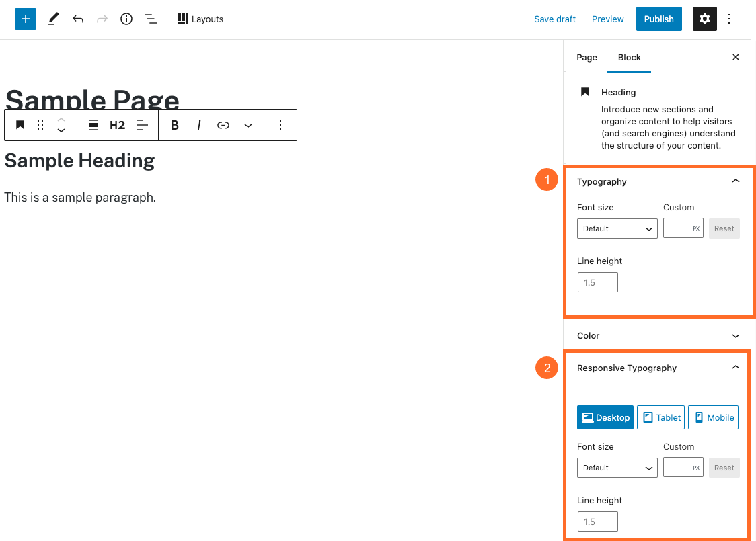Publish the page
This screenshot has width=756, height=541.
[658, 19]
